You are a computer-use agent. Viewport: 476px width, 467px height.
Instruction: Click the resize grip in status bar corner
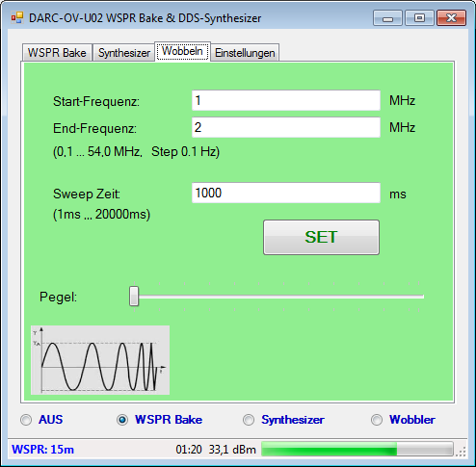point(461,452)
